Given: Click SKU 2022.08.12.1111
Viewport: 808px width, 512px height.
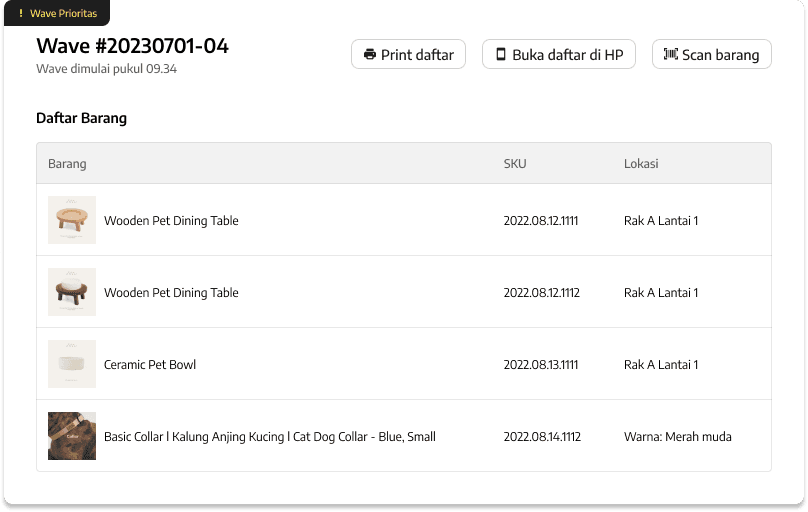Looking at the screenshot, I should 541,221.
